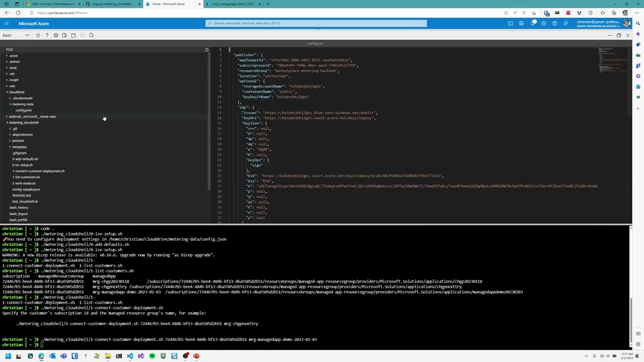The height and width of the screenshot is (362, 644).
Task: Open 1-list-customers.sh file
Action: click(26, 177)
